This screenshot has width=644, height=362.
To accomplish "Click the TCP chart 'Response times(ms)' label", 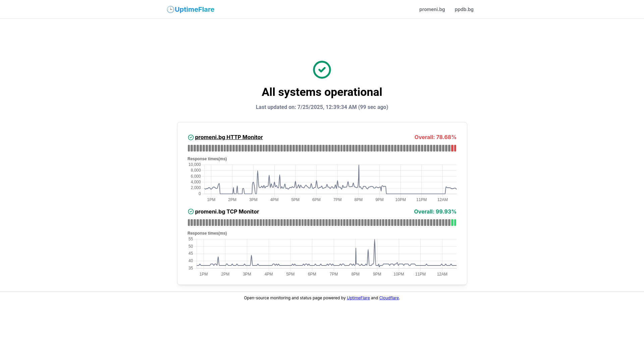I will [x=207, y=233].
